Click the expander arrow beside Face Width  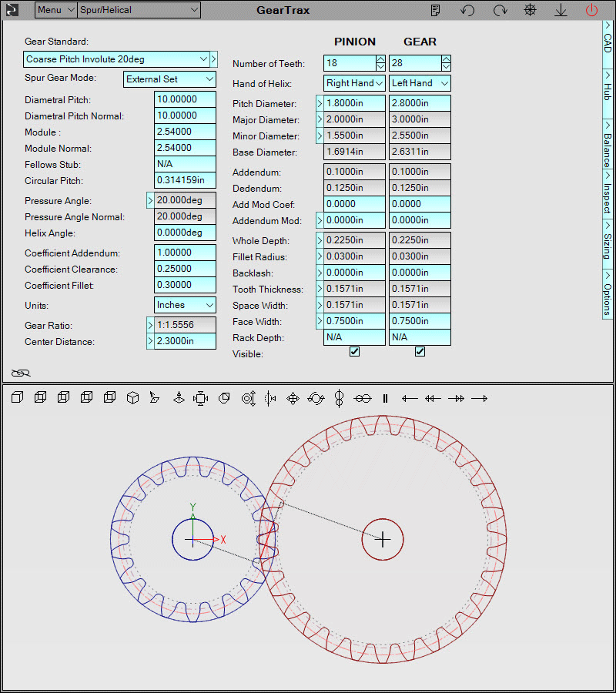(x=320, y=321)
